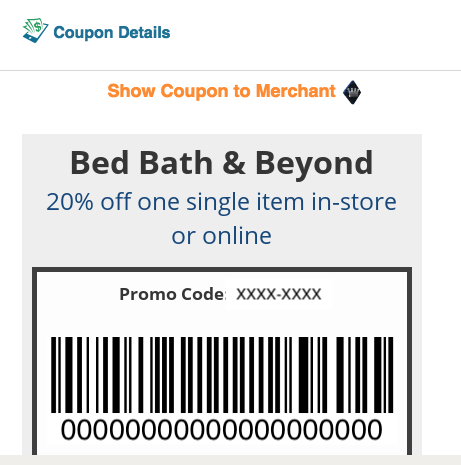Select the all-zeros barcode number
The width and height of the screenshot is (461, 465).
click(x=221, y=430)
